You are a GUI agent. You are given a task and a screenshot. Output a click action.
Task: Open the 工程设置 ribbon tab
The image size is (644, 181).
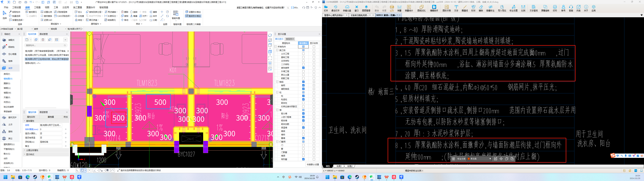click(x=16, y=8)
